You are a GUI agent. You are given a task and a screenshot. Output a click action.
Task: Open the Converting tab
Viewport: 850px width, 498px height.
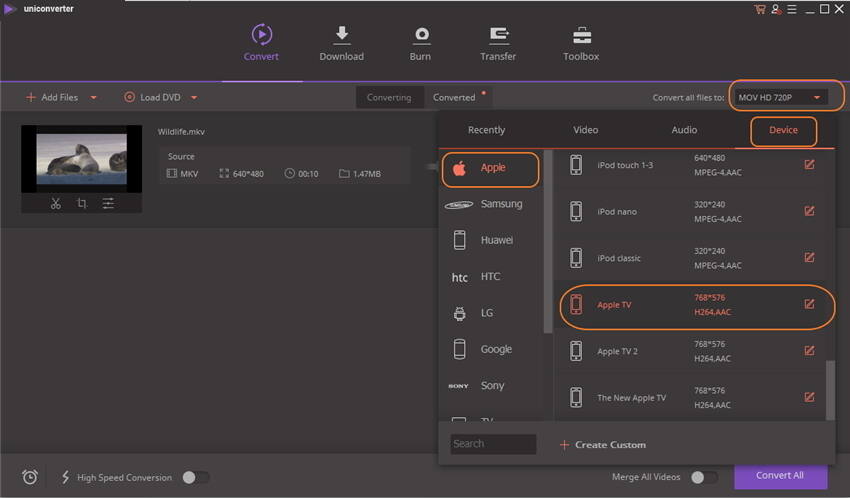[x=389, y=98]
